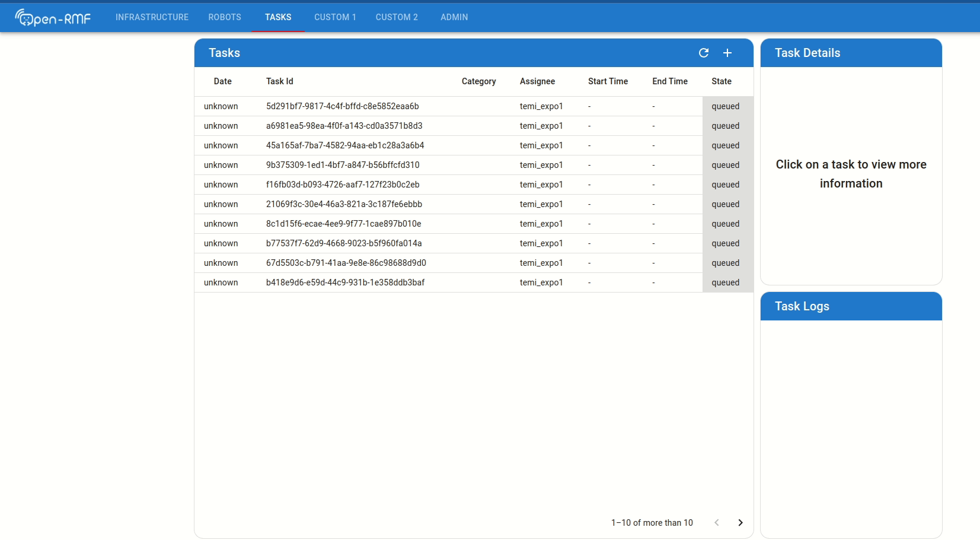Screen dimensions: 980x540
Task: Click unknown date of task 67d5503c
Action: click(221, 263)
